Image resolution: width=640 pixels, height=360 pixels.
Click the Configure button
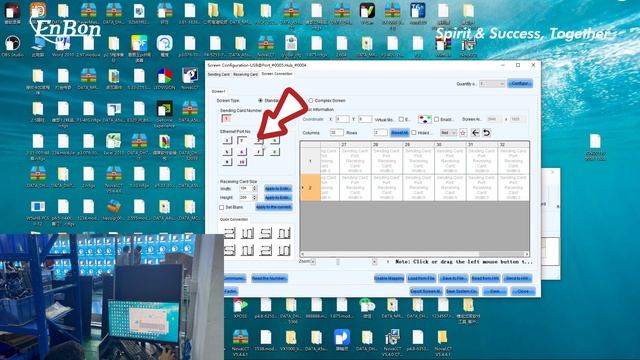520,83
